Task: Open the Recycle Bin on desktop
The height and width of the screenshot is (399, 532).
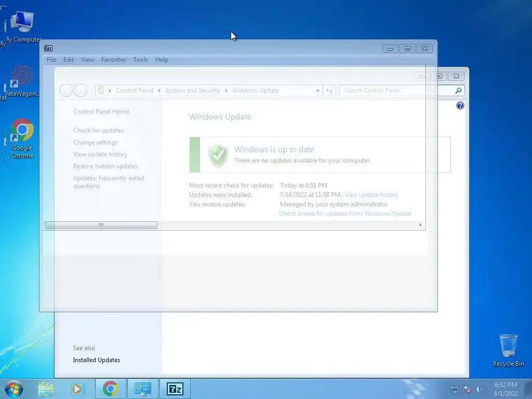Action: click(x=508, y=350)
